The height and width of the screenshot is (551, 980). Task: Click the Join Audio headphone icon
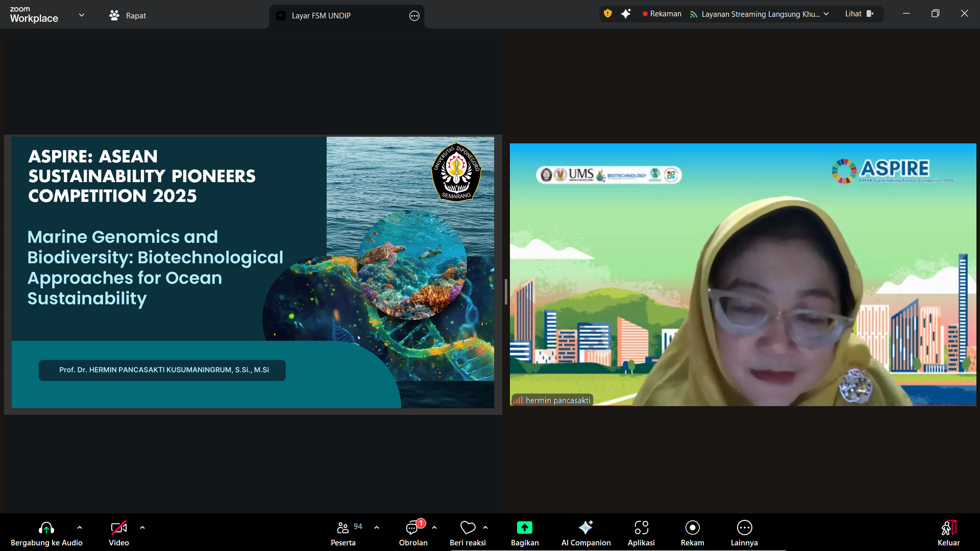pyautogui.click(x=46, y=528)
